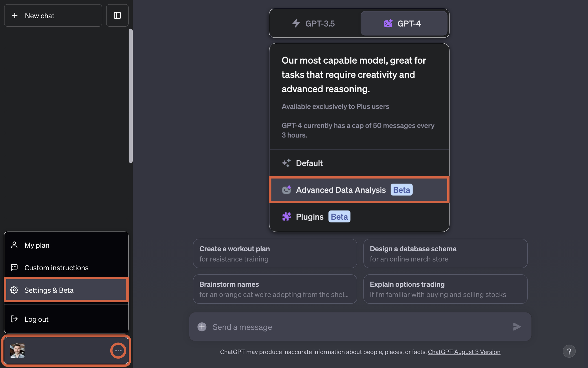Click the New chat plus icon
This screenshot has width=588, height=368.
click(14, 15)
